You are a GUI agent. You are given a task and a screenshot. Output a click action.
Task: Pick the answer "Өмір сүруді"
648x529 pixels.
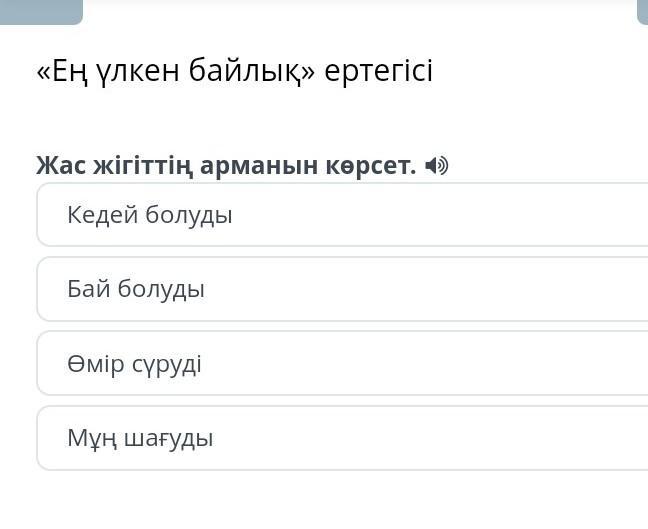340,364
